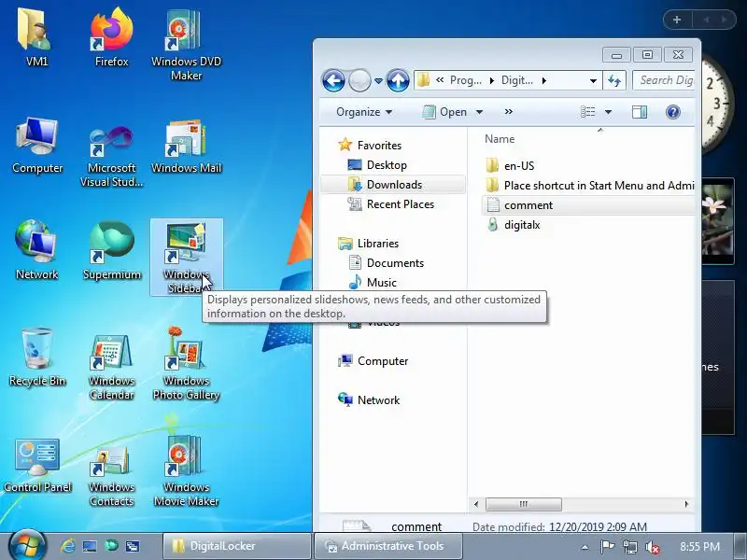Select the Supermium desktop shortcut
Image resolution: width=747 pixels, height=560 pixels.
pos(111,251)
